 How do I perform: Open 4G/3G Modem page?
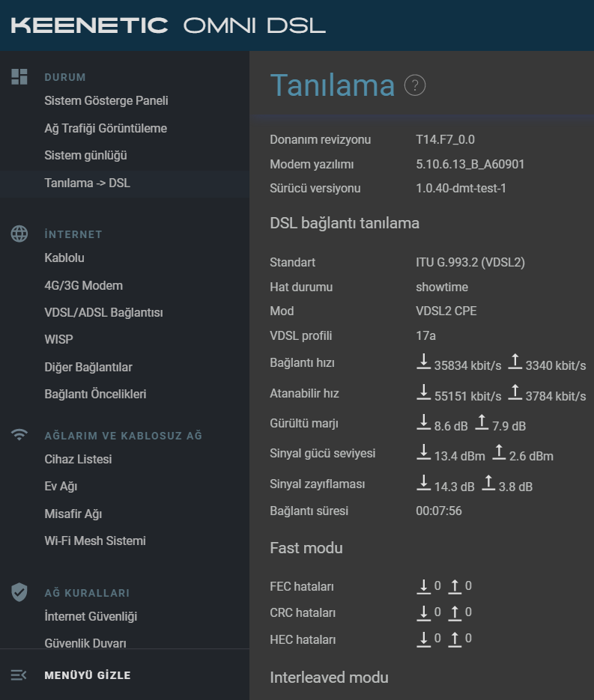click(83, 285)
